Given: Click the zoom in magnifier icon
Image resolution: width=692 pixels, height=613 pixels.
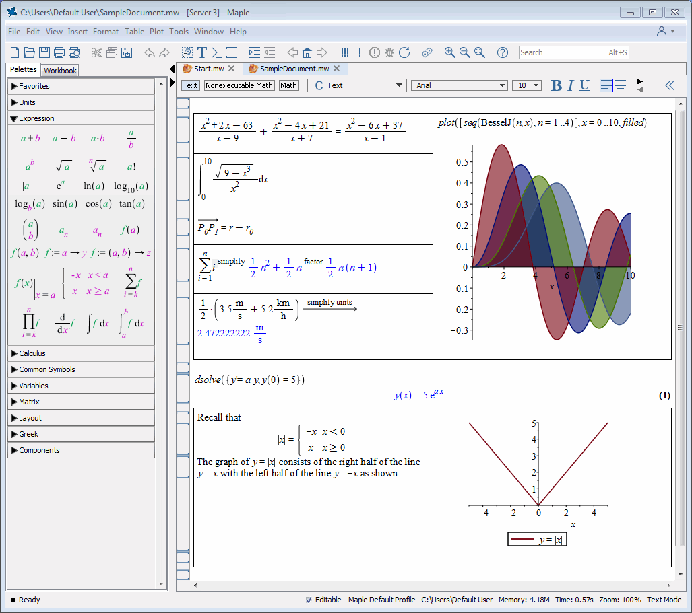Looking at the screenshot, I should point(451,52).
